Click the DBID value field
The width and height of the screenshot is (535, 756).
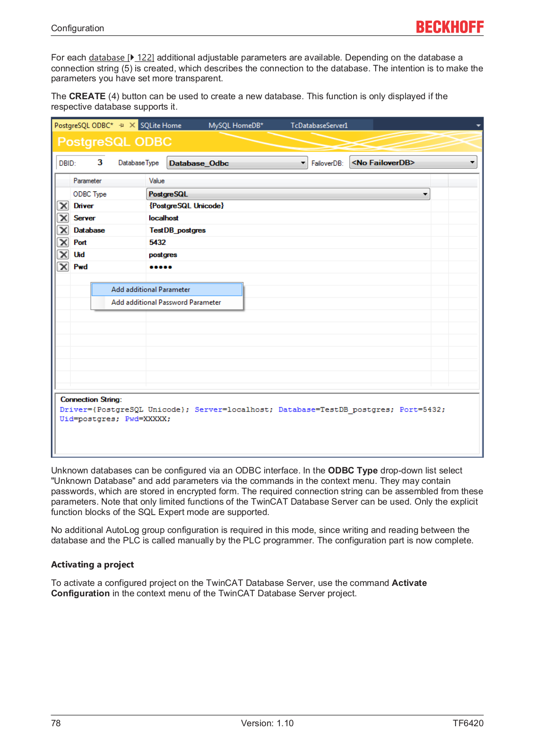point(100,163)
